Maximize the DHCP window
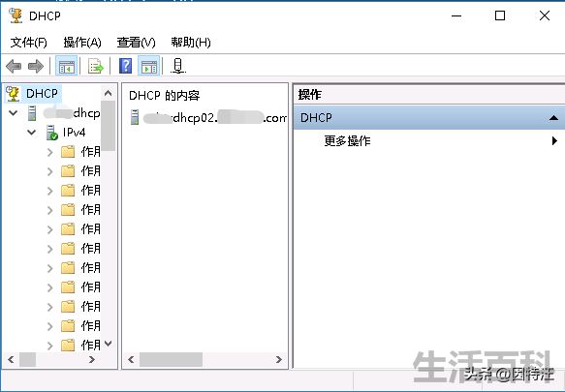The image size is (565, 392). [x=500, y=15]
